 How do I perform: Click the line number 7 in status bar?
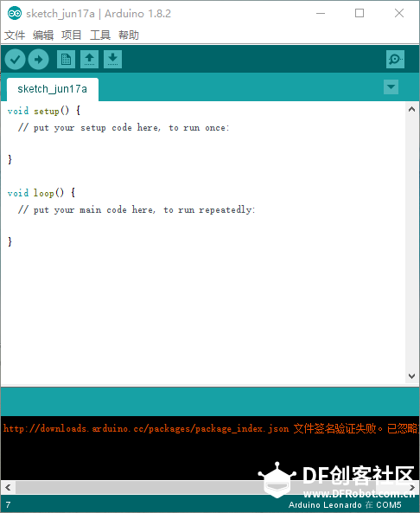pos(8,505)
